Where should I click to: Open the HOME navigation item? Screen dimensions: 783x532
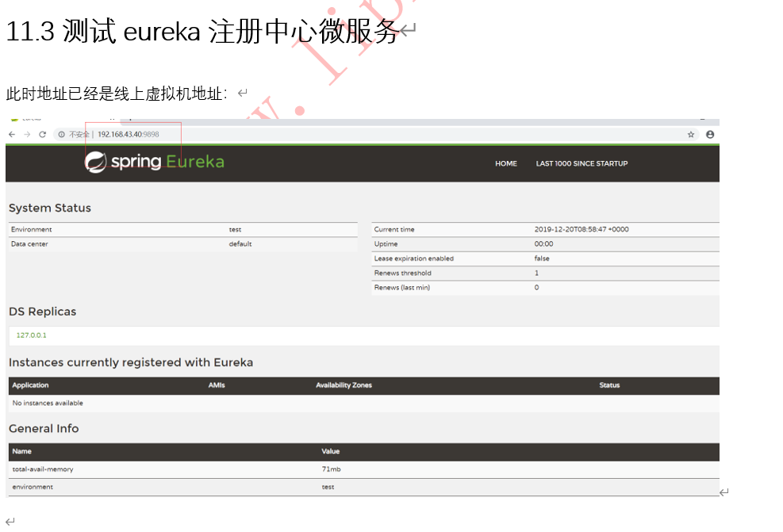click(x=506, y=163)
